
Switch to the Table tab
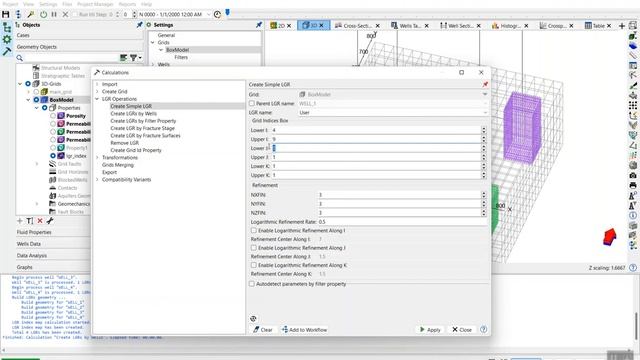tap(595, 26)
